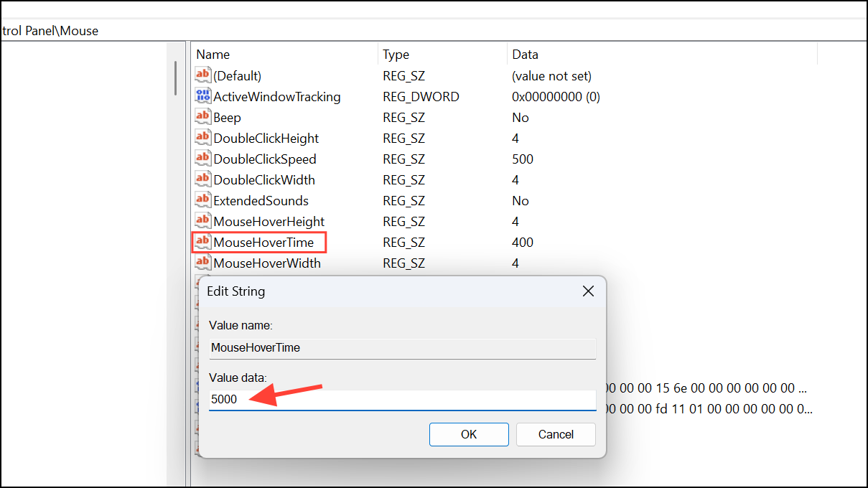Click the ab icon next to DoubleClickHeight
This screenshot has height=488, width=868.
point(203,138)
